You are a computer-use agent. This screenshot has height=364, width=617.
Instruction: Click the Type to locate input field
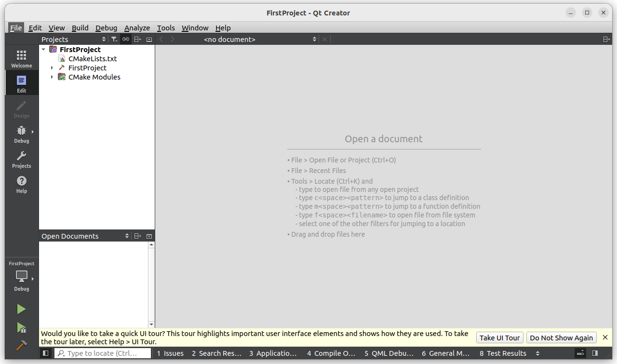coord(103,353)
